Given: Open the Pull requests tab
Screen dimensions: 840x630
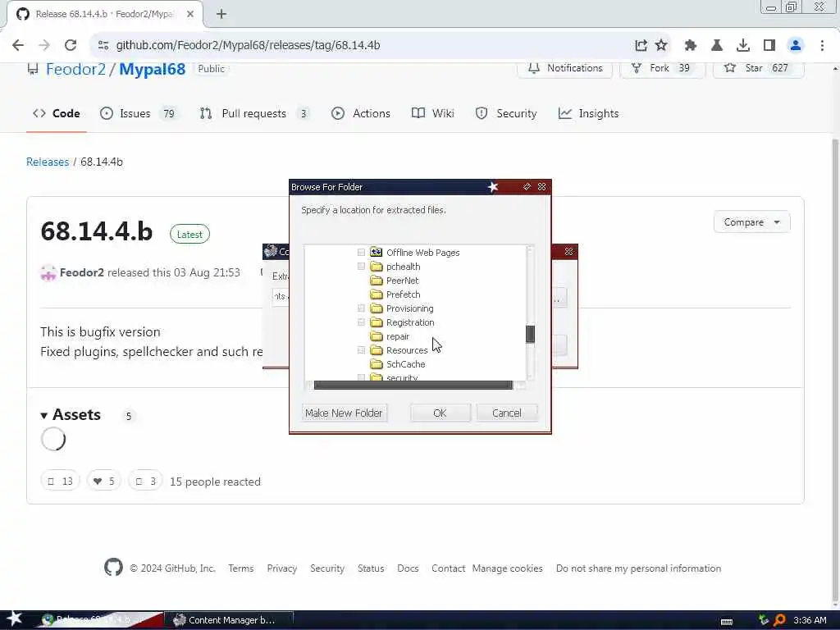Looking at the screenshot, I should (x=254, y=113).
